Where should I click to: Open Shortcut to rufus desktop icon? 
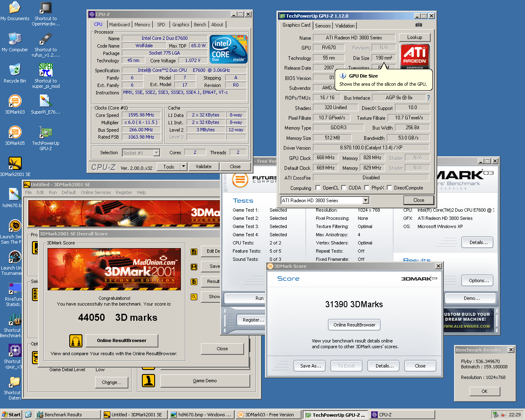point(46,45)
